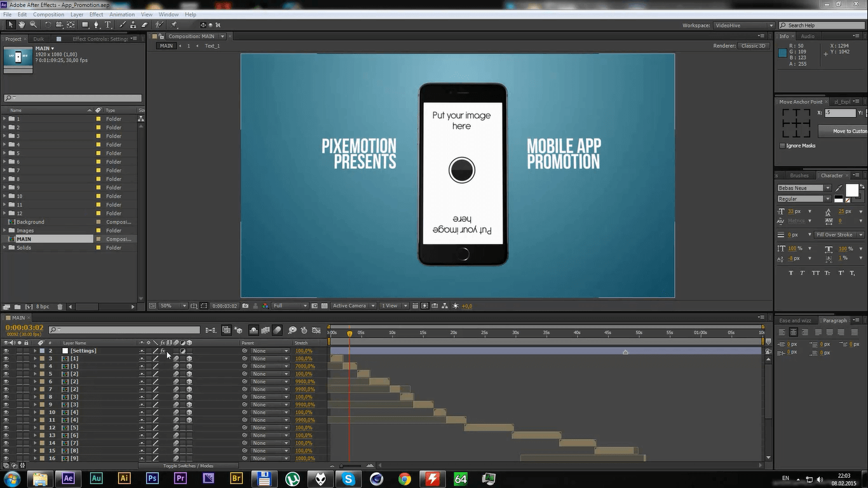This screenshot has width=868, height=488.
Task: Select the Zoom magnifier tool
Action: (x=33, y=25)
